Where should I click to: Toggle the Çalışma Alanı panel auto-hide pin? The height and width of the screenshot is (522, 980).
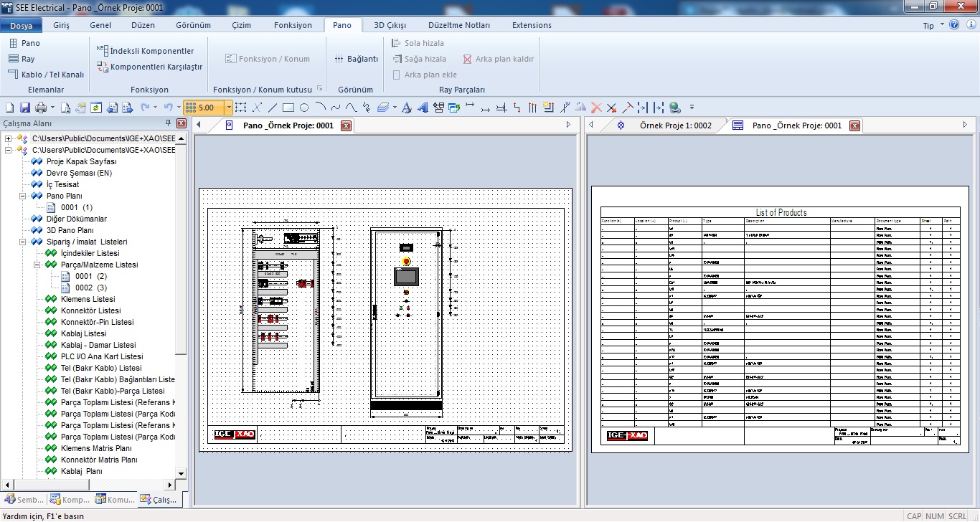pos(167,124)
